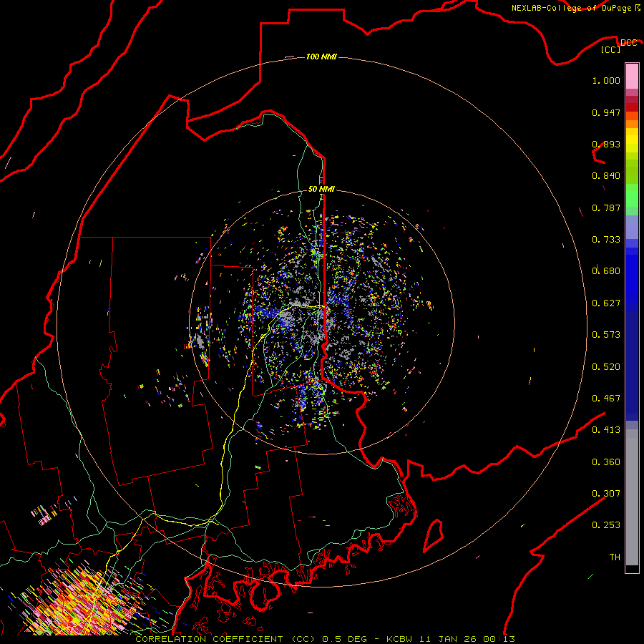Select the 0.840 scale value
The width and height of the screenshot is (644, 644).
tap(606, 176)
